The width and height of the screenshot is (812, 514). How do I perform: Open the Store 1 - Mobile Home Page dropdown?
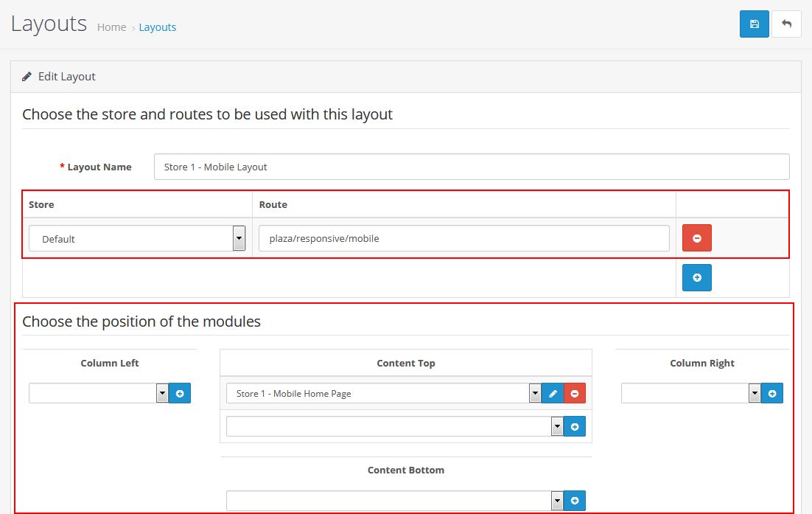pos(384,393)
